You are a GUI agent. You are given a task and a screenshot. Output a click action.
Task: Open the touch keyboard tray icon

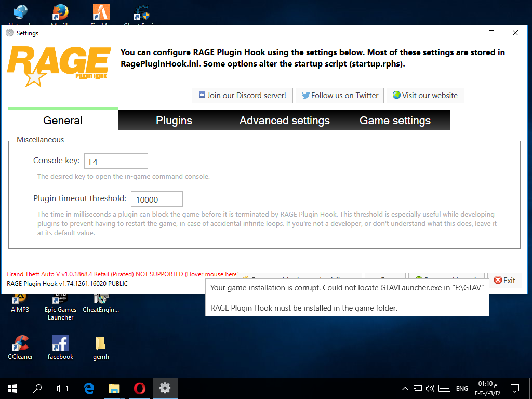445,389
